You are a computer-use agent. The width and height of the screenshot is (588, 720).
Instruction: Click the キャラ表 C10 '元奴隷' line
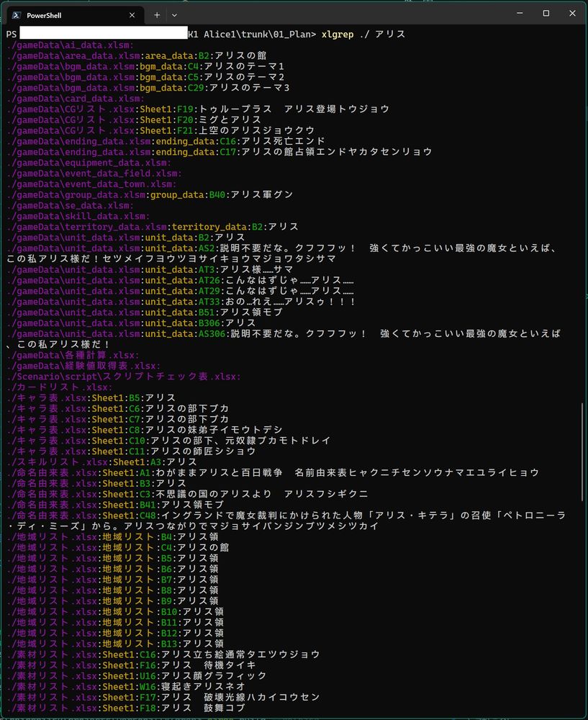tap(168, 441)
